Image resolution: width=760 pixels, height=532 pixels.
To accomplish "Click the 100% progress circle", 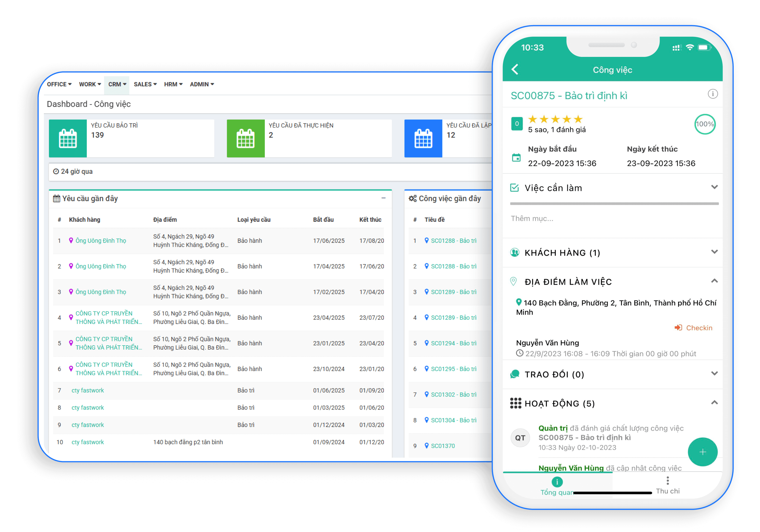I will click(704, 124).
